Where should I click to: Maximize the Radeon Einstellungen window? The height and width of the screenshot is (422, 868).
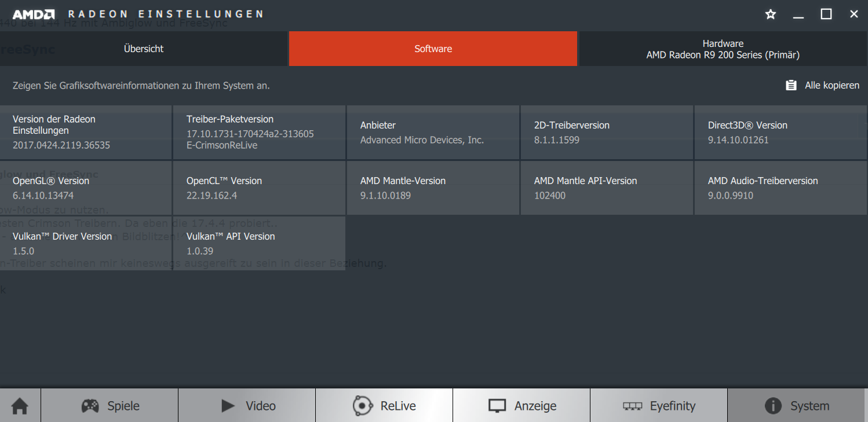pos(826,14)
